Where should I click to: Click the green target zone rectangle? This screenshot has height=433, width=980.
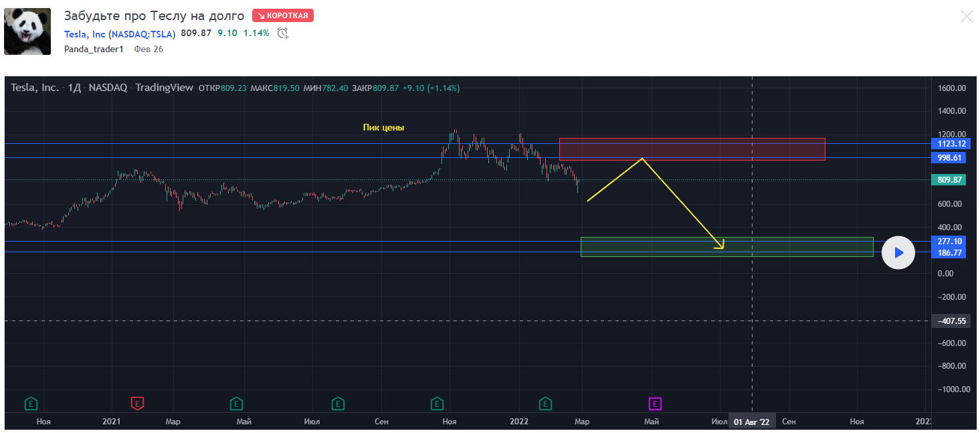pos(726,247)
